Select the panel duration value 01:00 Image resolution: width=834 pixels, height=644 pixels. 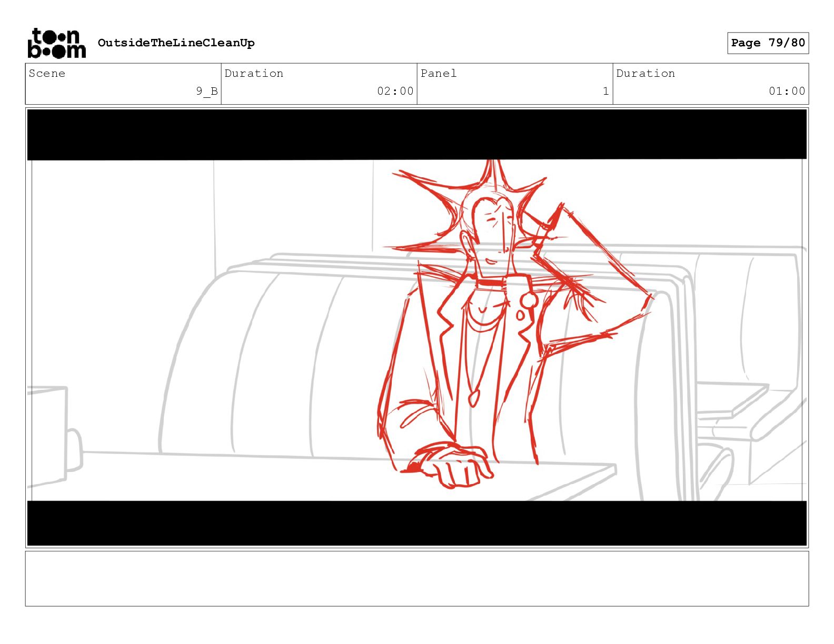787,91
